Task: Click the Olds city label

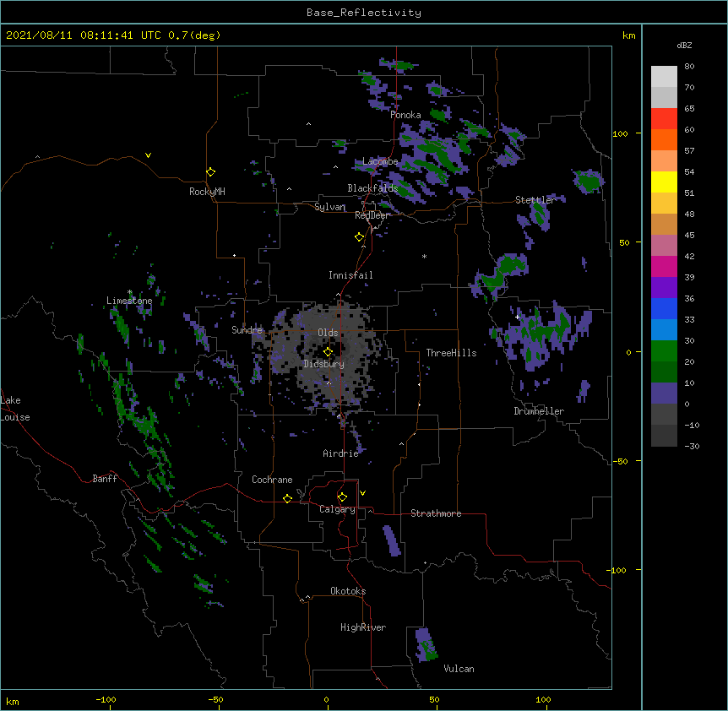Action: [328, 333]
